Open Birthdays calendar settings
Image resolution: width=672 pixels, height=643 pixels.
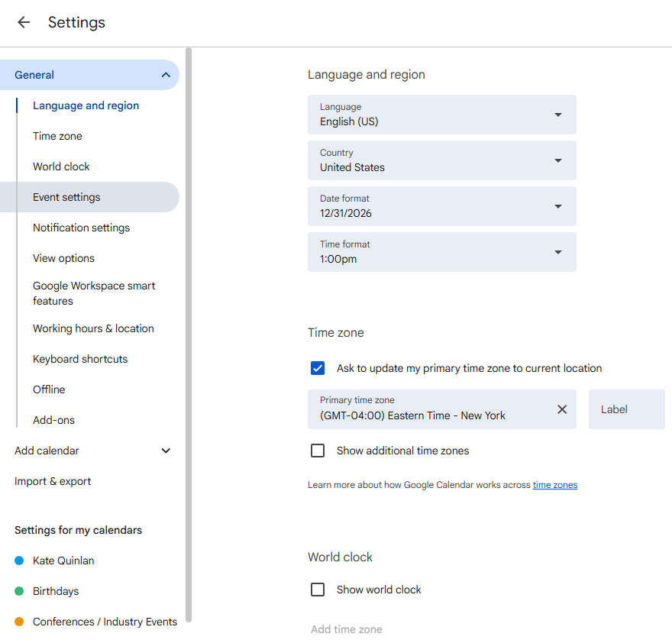56,591
